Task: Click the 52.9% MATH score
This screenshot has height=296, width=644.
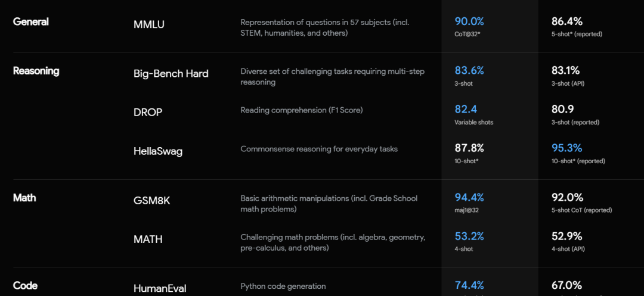Action: [566, 236]
